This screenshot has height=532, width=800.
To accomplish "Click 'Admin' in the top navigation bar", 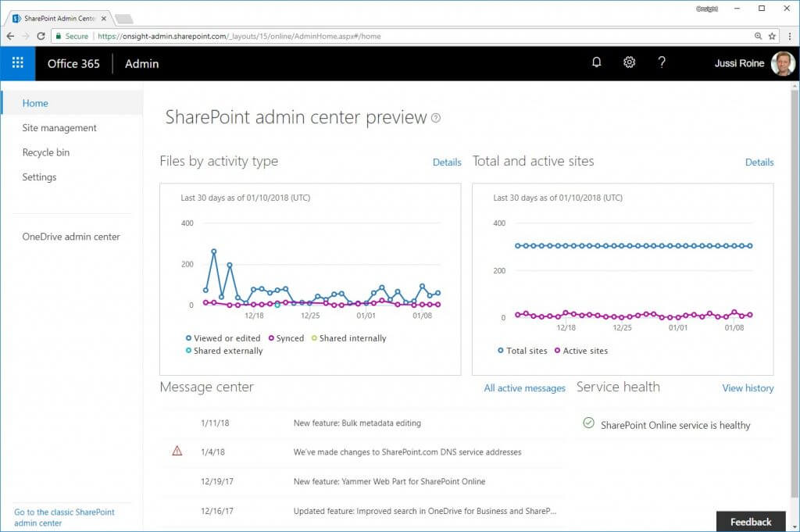I will click(x=141, y=63).
